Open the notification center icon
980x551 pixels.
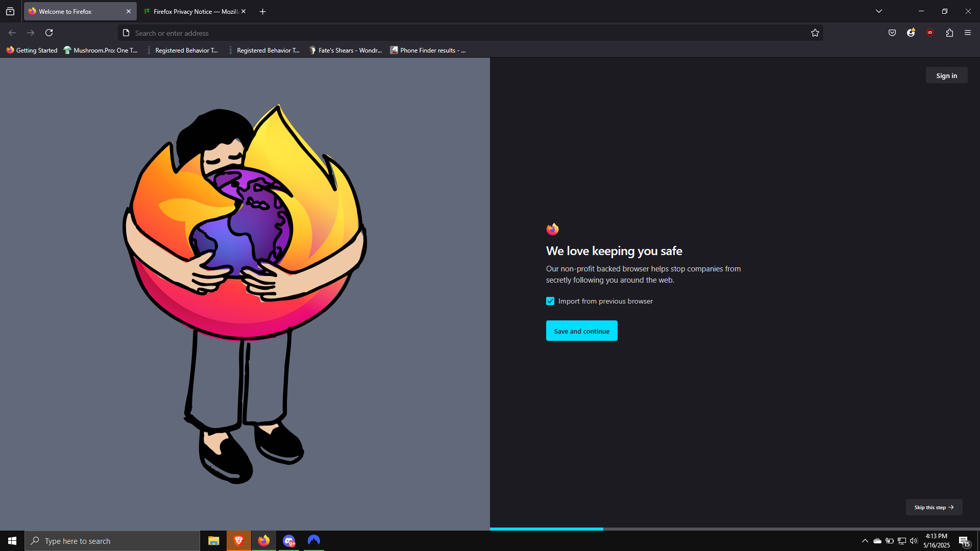coord(964,541)
